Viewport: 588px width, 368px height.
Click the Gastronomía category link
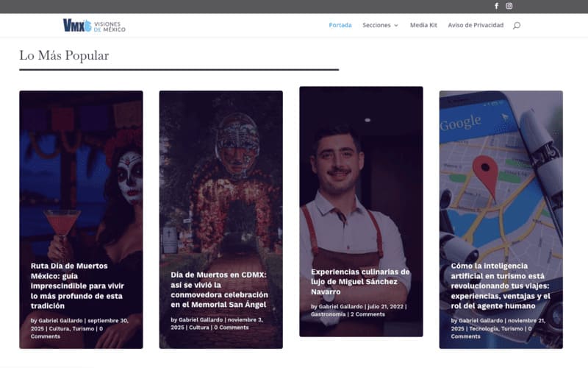329,314
